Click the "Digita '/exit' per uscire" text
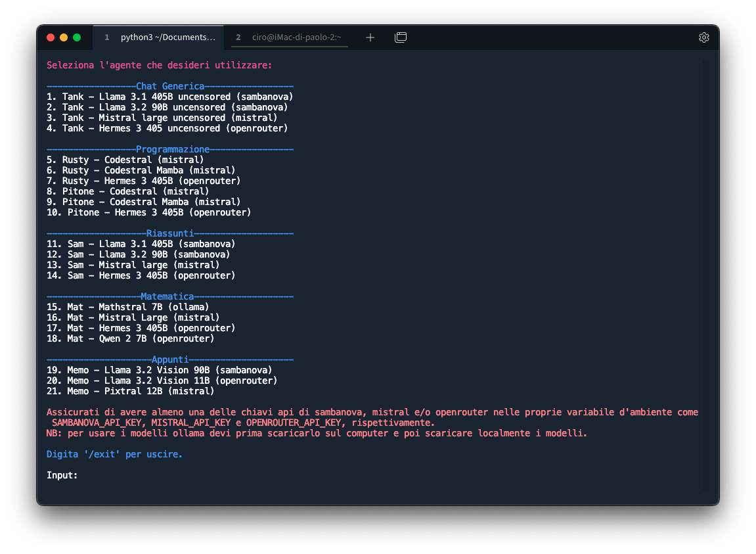Image resolution: width=756 pixels, height=554 pixels. (114, 454)
